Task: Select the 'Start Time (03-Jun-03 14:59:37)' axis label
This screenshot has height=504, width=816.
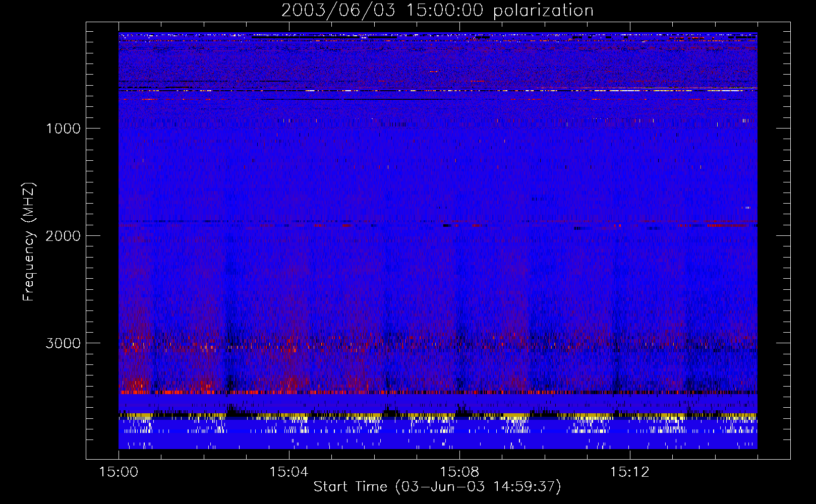Action: click(437, 487)
